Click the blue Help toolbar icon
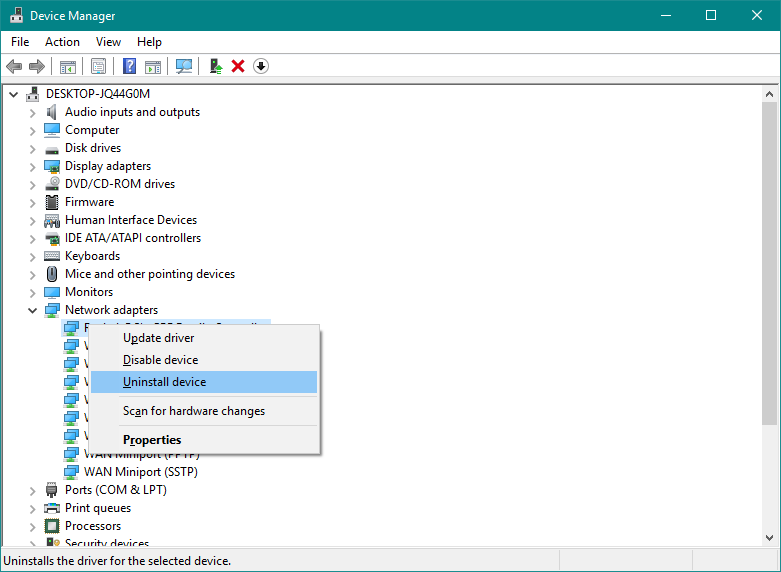 [x=130, y=66]
